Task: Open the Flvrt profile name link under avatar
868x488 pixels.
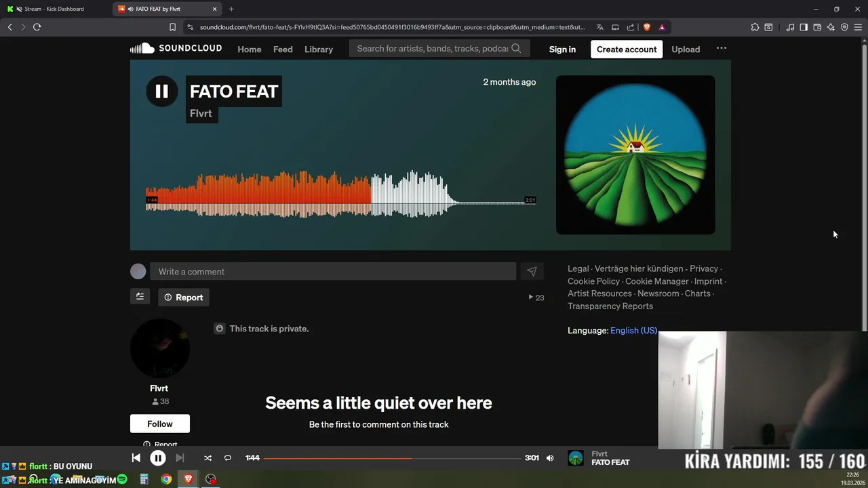Action: click(159, 388)
